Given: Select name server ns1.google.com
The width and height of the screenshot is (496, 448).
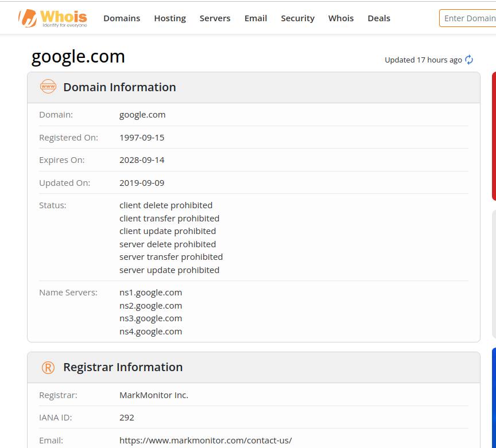Looking at the screenshot, I should coord(150,293).
